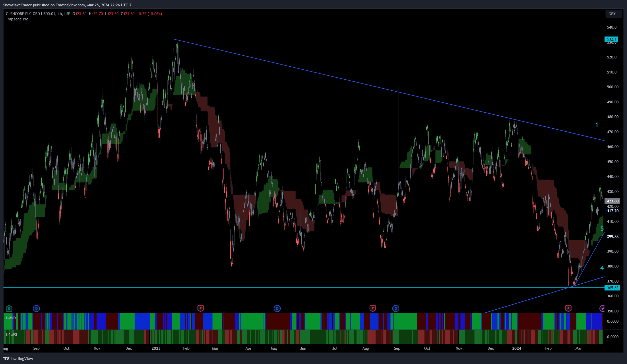
Task: Click the 532.1 price line label
Action: [611, 39]
